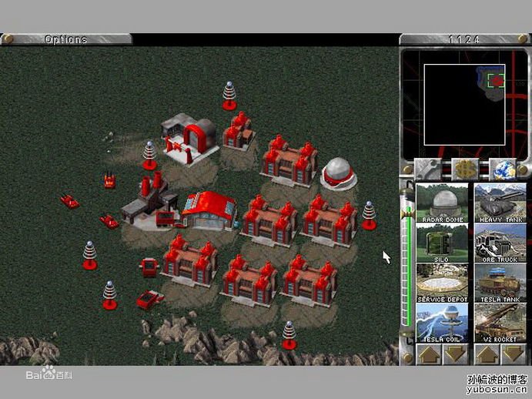The image size is (532, 399).
Task: Toggle the map globe button
Action: (502, 169)
